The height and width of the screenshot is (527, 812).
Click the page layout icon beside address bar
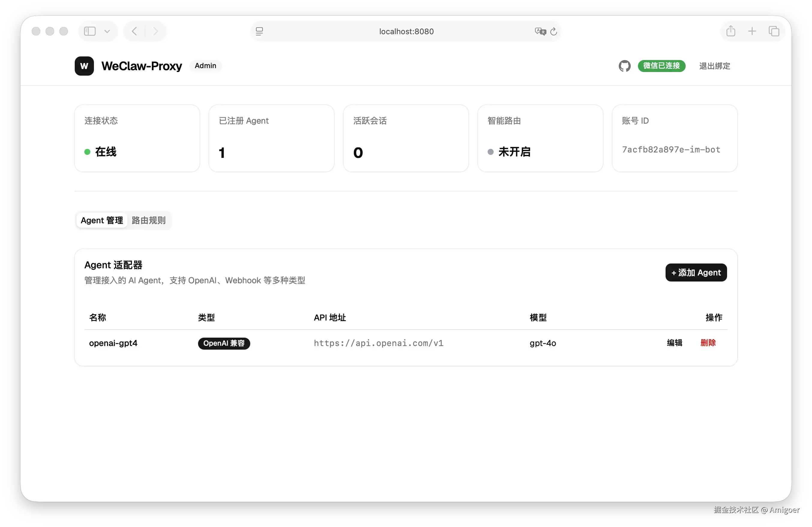(x=259, y=31)
